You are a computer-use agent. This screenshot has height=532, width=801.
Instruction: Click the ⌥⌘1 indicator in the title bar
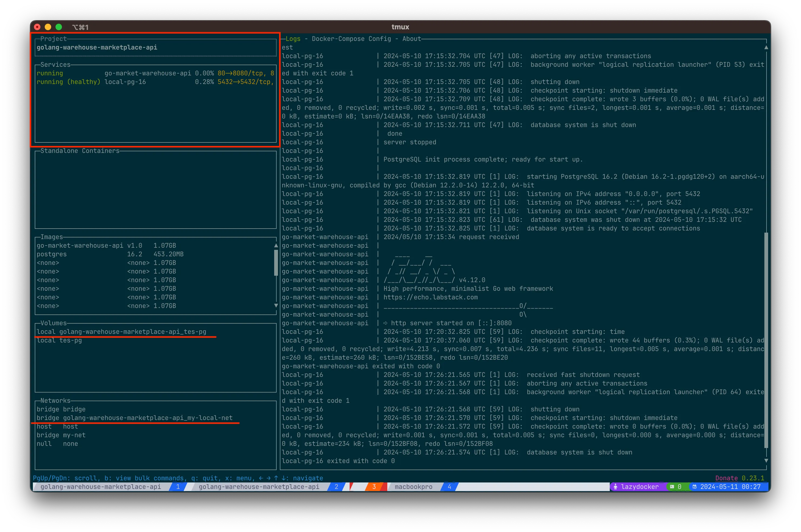(x=81, y=27)
